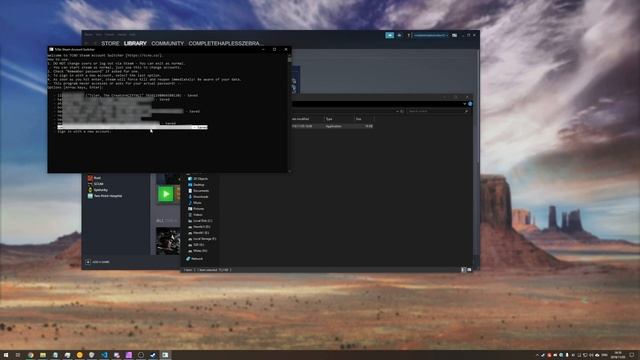The width and height of the screenshot is (640, 360).
Task: Open Downloads in File Explorer sidebar
Action: [x=201, y=197]
